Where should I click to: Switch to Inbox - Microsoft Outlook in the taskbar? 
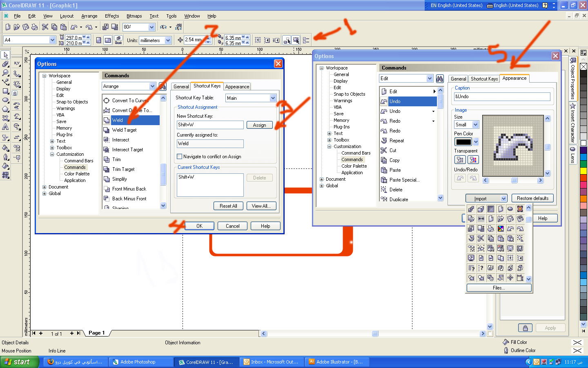click(x=272, y=362)
